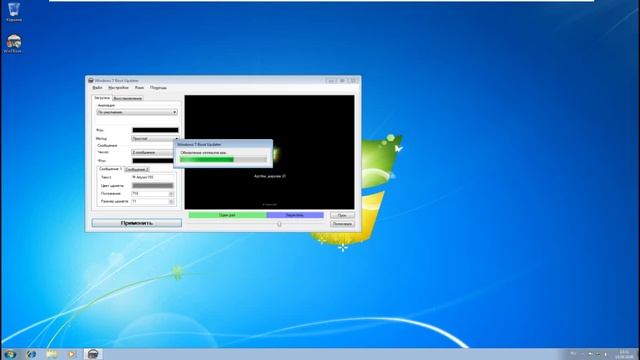This screenshot has height=360, width=640.
Task: Open Windows Explorer folder icon on taskbar
Action: tap(51, 354)
